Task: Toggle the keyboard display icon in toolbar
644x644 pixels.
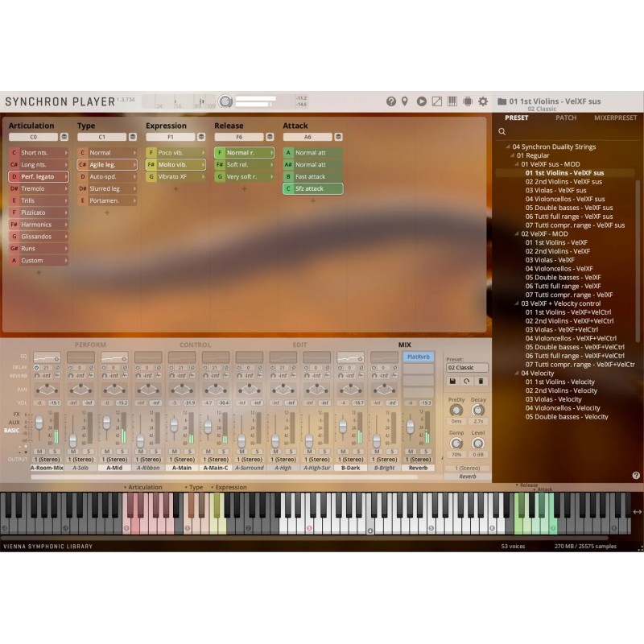Action: pyautogui.click(x=452, y=101)
